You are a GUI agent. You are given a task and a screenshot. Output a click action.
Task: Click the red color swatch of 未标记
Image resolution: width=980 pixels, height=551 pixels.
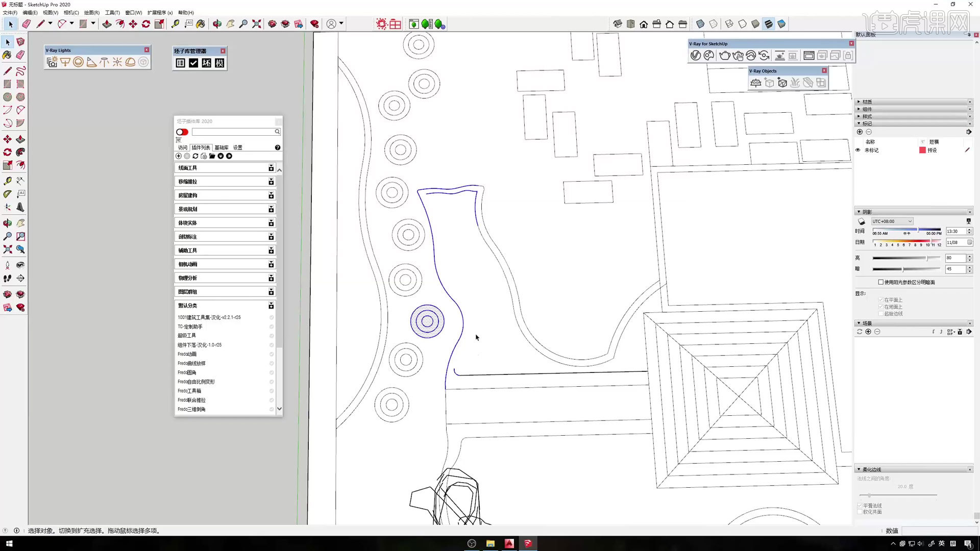(922, 151)
